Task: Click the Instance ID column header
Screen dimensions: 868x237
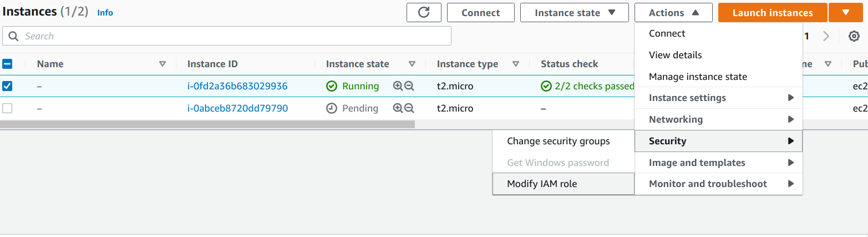Action: pos(212,64)
